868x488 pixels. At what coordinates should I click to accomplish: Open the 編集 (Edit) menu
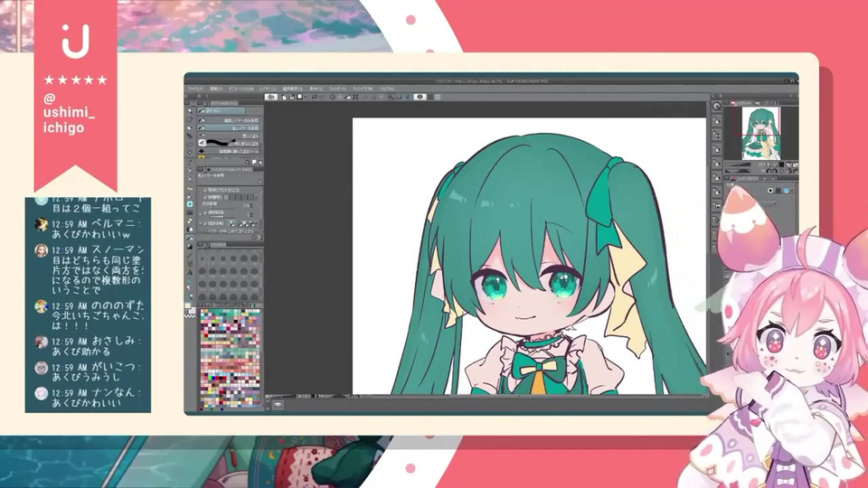point(216,89)
